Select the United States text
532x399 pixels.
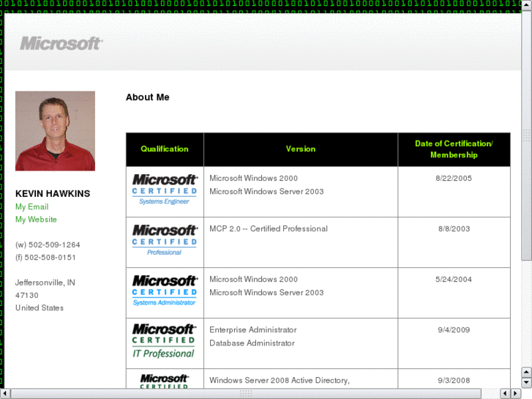coord(40,308)
